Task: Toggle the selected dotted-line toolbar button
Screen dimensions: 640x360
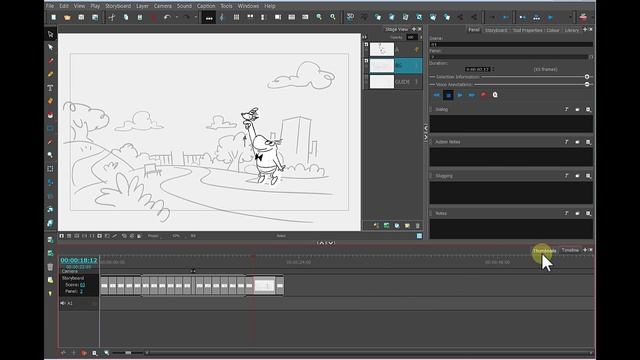Action: coord(209,18)
